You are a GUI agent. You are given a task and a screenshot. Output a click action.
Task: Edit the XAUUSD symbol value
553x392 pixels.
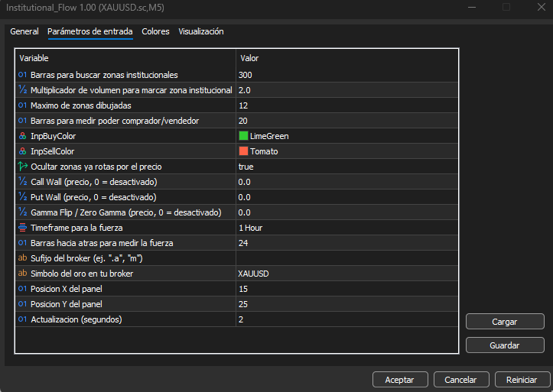tap(347, 273)
